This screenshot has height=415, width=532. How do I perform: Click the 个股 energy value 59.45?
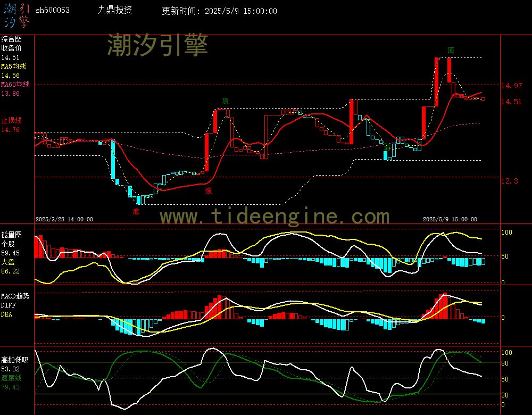10,253
